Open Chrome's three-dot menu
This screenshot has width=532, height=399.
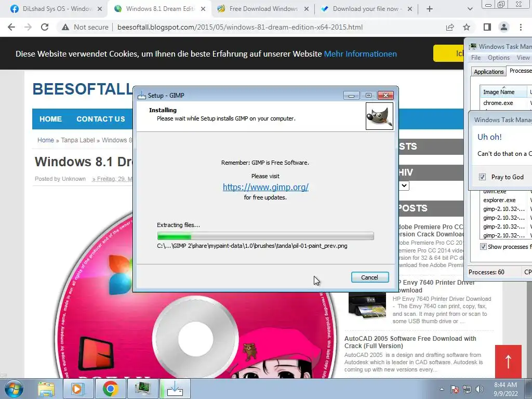(x=521, y=27)
